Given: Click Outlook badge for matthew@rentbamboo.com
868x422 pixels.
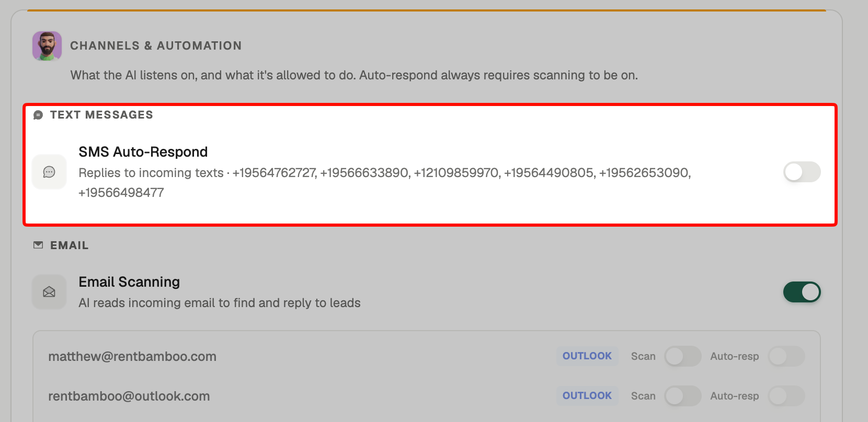Looking at the screenshot, I should coord(587,356).
